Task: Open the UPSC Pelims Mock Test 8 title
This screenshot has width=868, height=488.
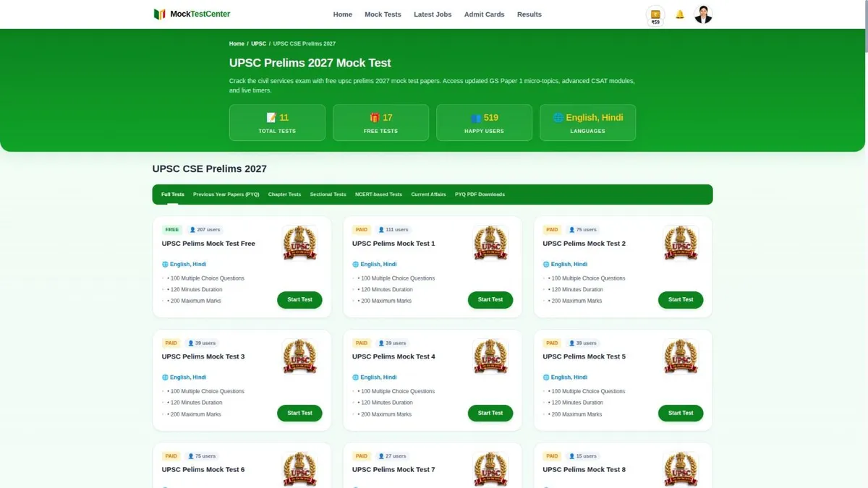Action: tap(584, 470)
